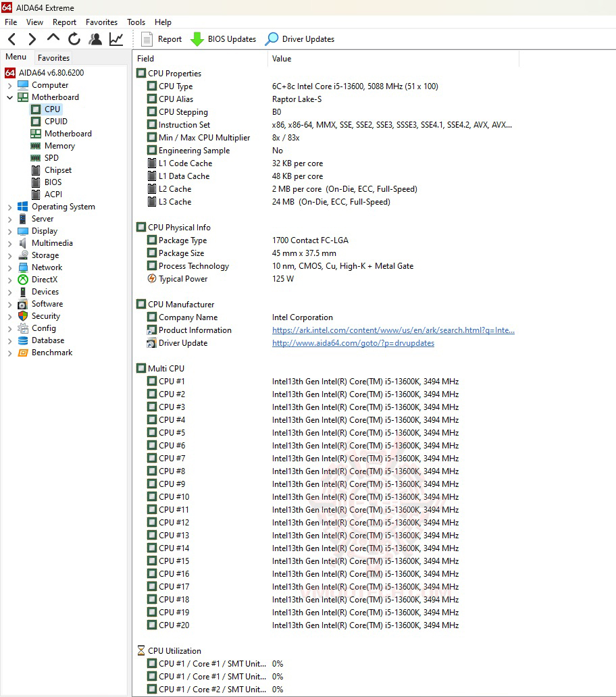
Task: Select the Process Technology row
Action: 280,266
